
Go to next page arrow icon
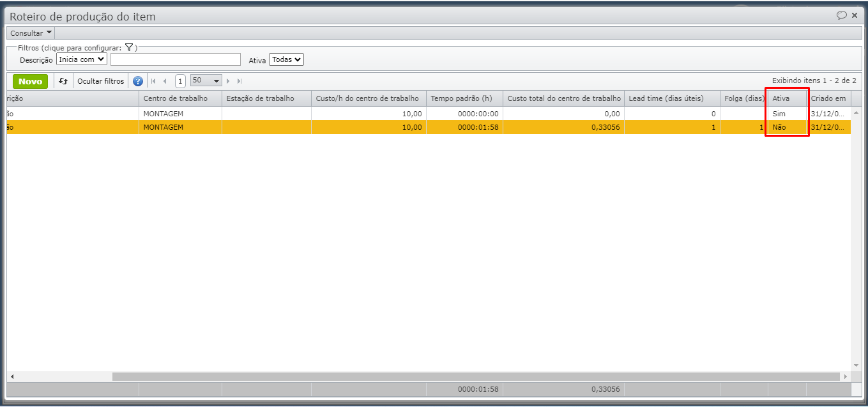click(228, 81)
